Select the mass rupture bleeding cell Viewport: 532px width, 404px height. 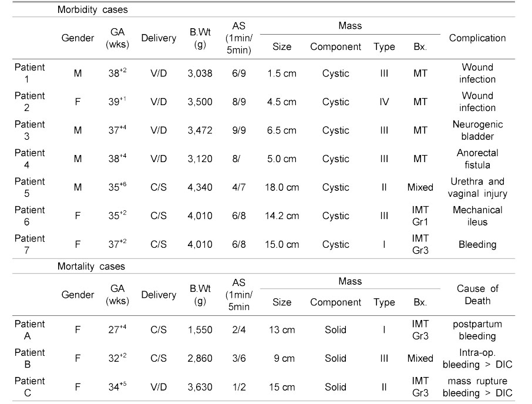(477, 387)
